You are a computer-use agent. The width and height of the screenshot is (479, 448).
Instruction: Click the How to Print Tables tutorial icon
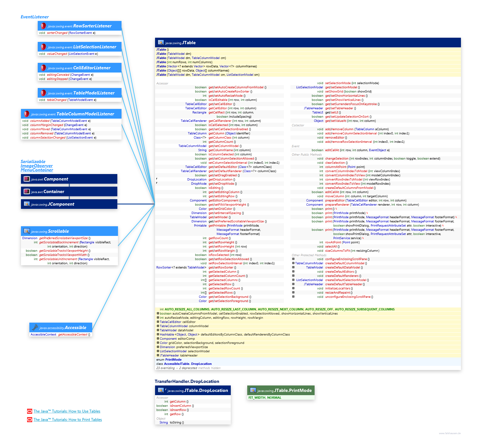tap(30, 420)
